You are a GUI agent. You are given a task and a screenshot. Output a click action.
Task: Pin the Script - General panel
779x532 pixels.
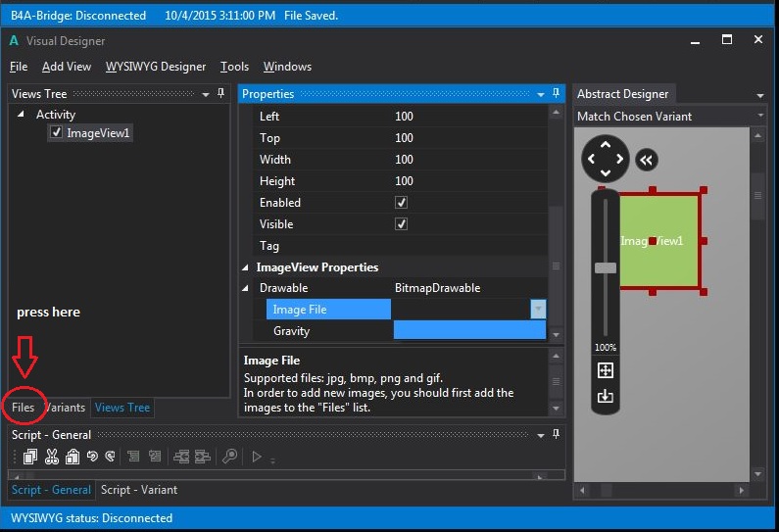(x=556, y=434)
